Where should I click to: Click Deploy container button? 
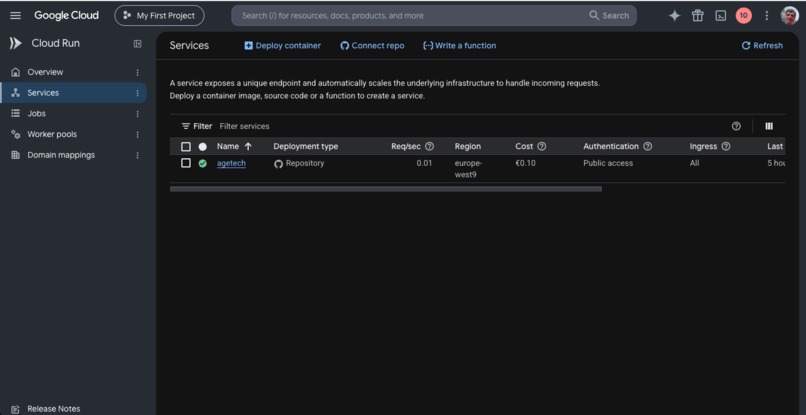click(x=282, y=45)
